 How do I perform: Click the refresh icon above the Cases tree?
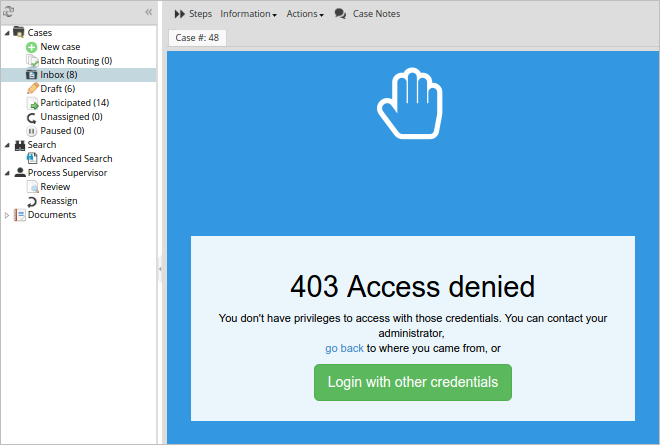tap(10, 12)
